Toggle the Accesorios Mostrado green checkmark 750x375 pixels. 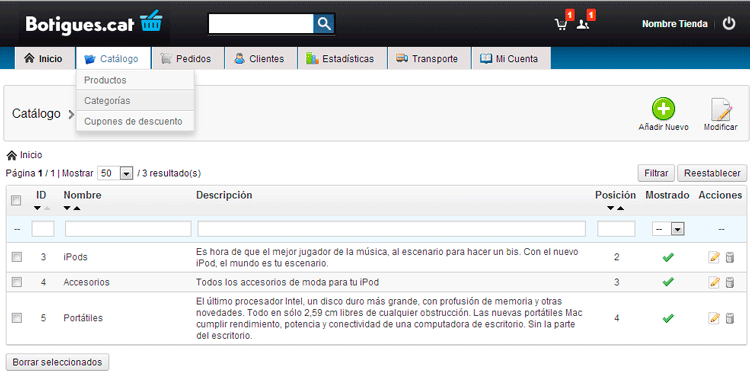point(668,282)
